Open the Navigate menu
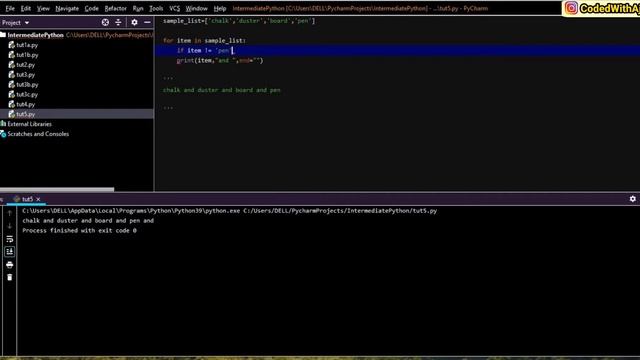 tap(67, 8)
